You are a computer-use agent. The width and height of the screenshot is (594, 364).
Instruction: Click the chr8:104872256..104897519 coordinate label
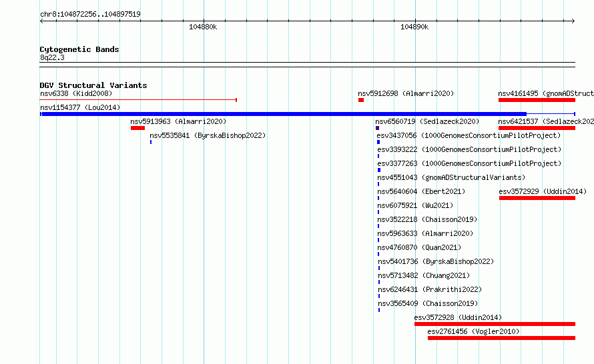(90, 14)
